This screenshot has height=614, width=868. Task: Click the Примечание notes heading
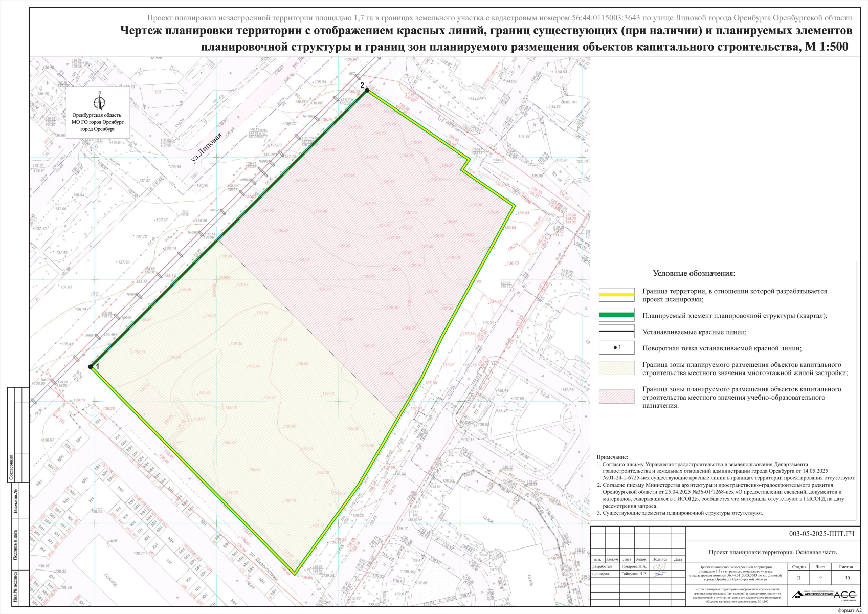[612, 457]
